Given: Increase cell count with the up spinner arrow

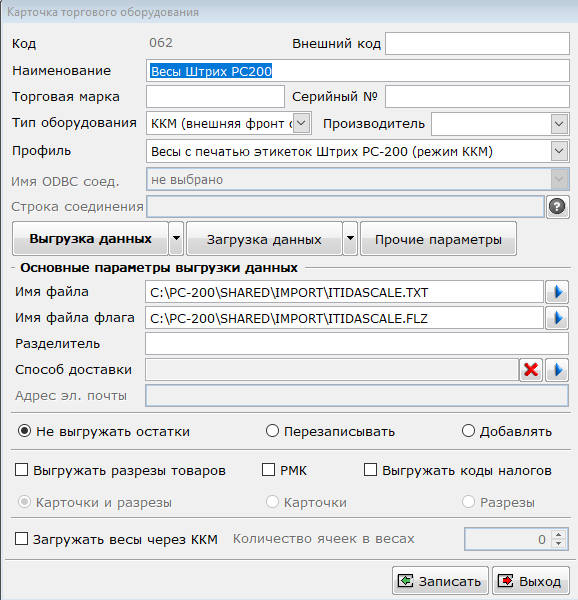Looking at the screenshot, I should [559, 535].
